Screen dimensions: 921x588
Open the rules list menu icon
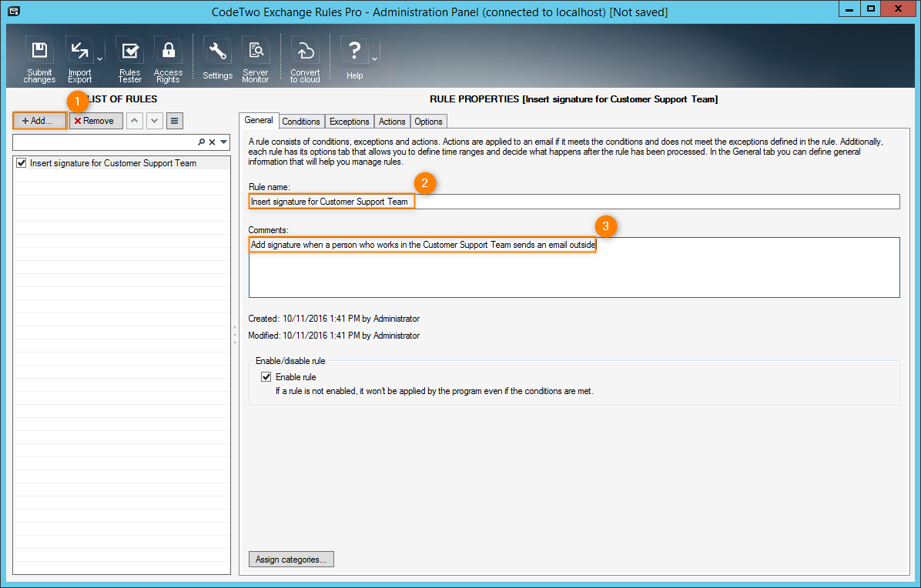pos(175,121)
